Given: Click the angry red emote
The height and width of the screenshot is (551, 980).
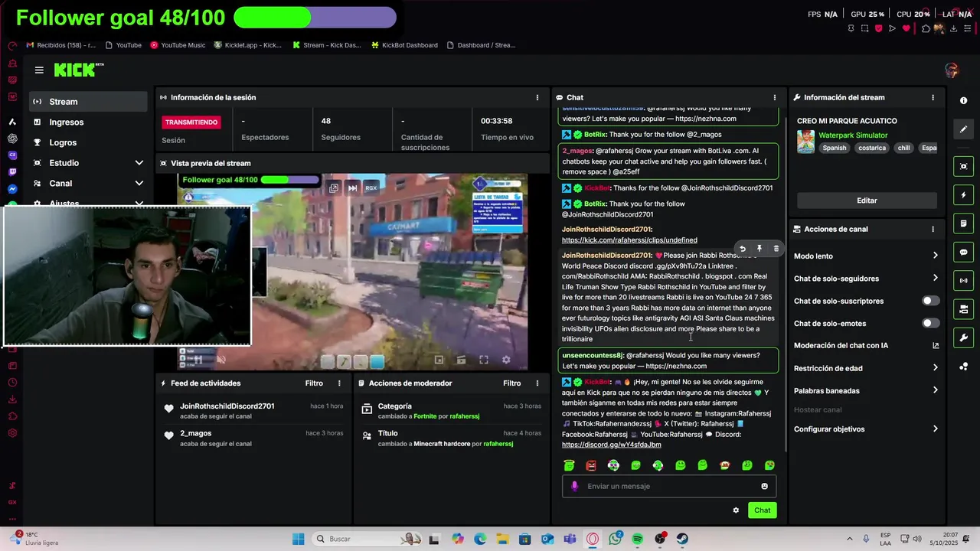Looking at the screenshot, I should (x=591, y=465).
